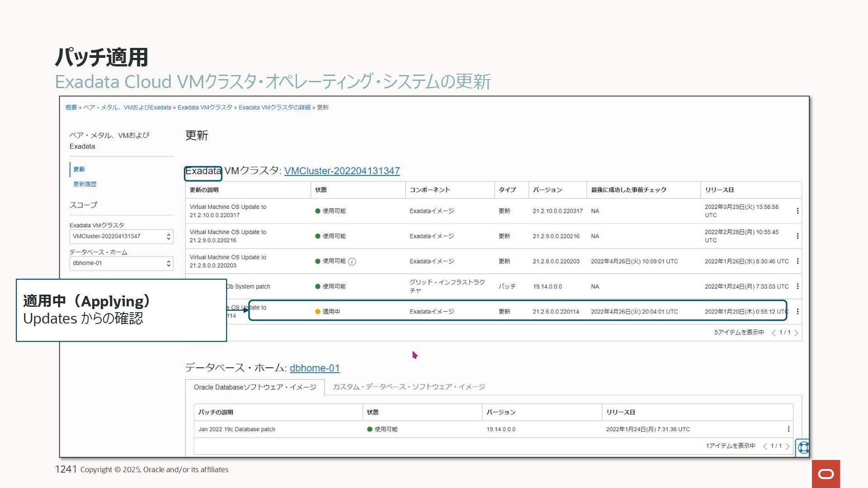The image size is (868, 488).
Task: Select Oracle Databaseソフトウェア・イメージ tab
Action: (255, 387)
